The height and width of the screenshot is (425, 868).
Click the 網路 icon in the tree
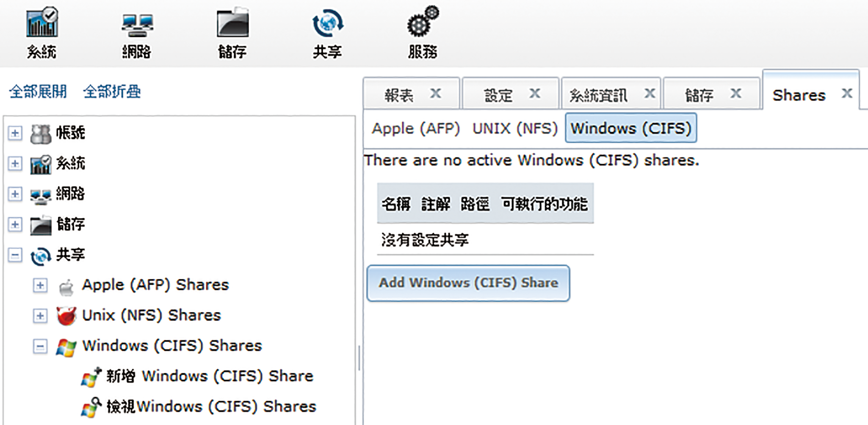click(41, 196)
